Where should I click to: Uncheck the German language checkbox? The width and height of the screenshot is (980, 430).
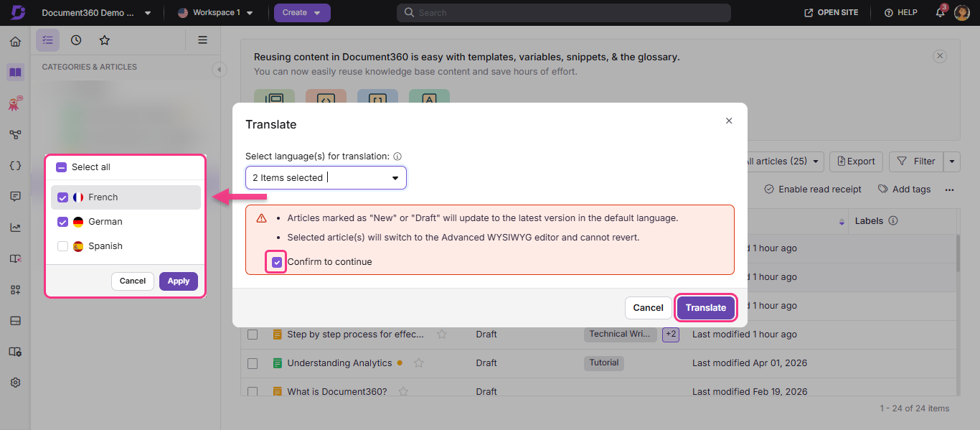62,221
